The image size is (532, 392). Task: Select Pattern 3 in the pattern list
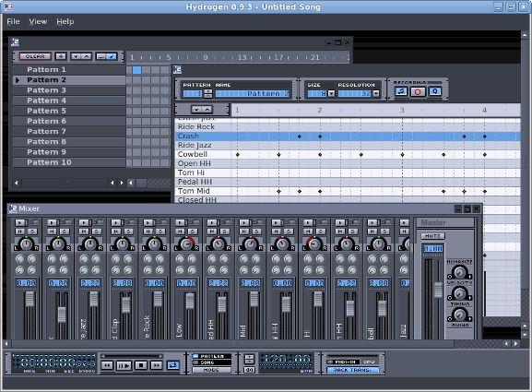click(69, 90)
